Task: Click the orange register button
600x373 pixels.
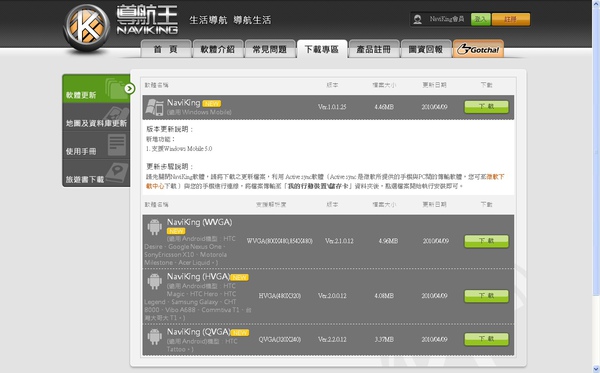Action: 511,19
